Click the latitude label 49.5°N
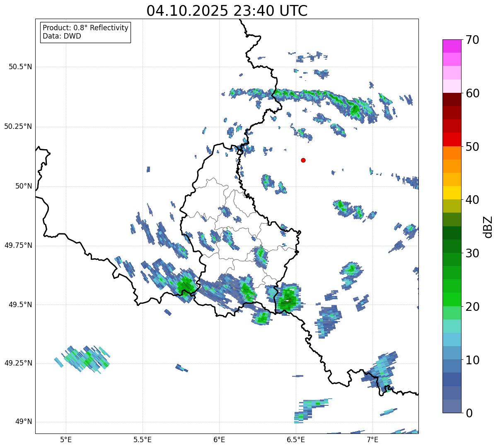 tap(20, 305)
